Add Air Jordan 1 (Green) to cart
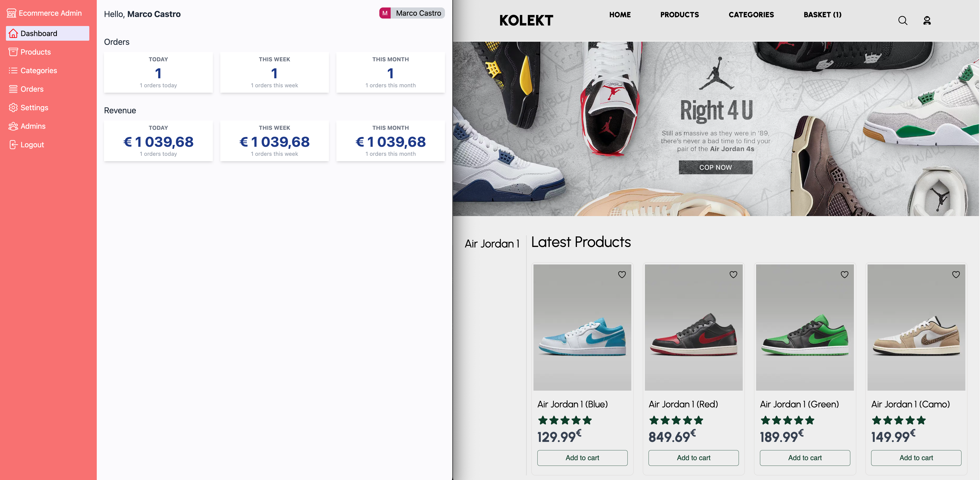Image resolution: width=980 pixels, height=480 pixels. (805, 458)
